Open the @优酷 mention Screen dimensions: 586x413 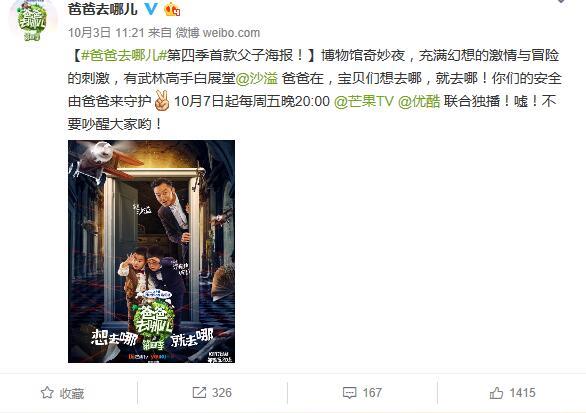click(419, 101)
